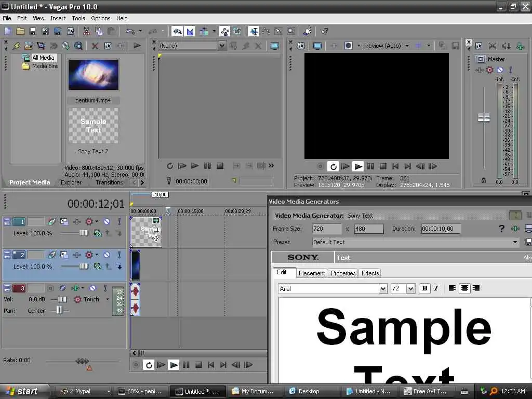
Task: Switch to the Explorer tab
Action: click(x=71, y=182)
